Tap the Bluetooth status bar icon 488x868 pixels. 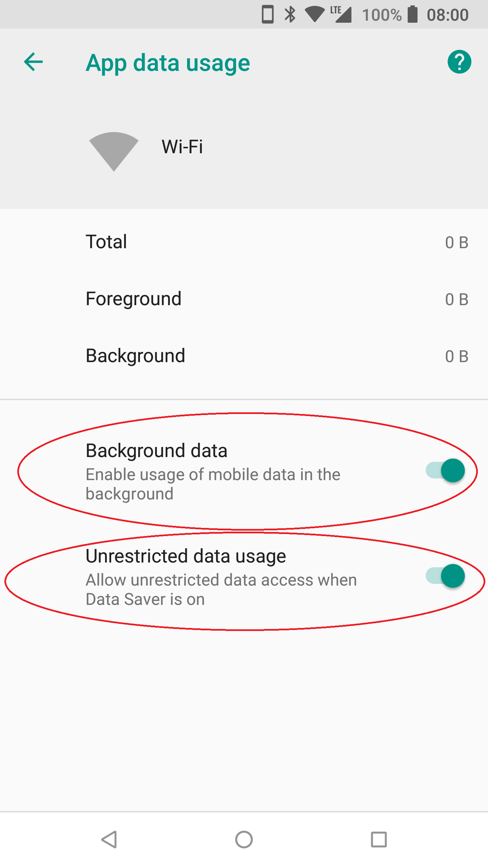[290, 15]
